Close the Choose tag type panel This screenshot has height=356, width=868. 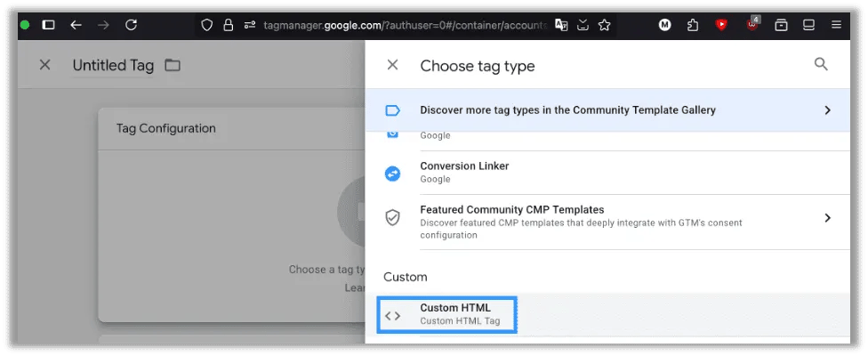[392, 65]
